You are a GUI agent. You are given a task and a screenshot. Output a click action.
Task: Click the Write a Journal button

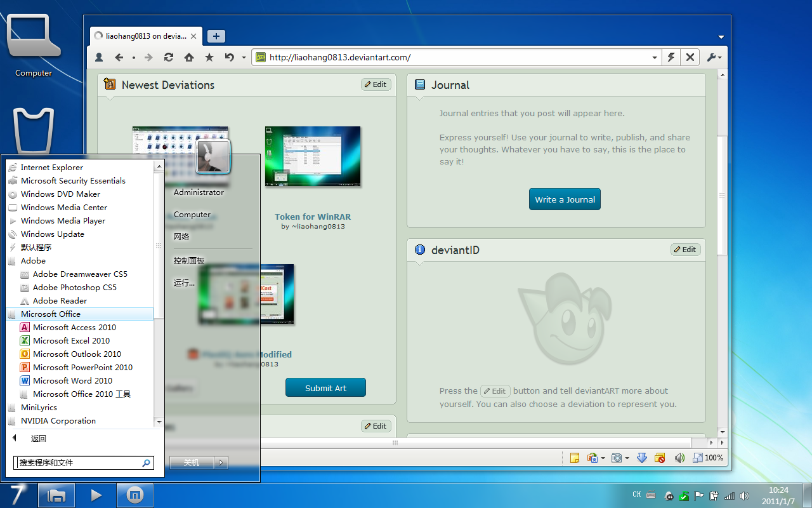(x=565, y=199)
